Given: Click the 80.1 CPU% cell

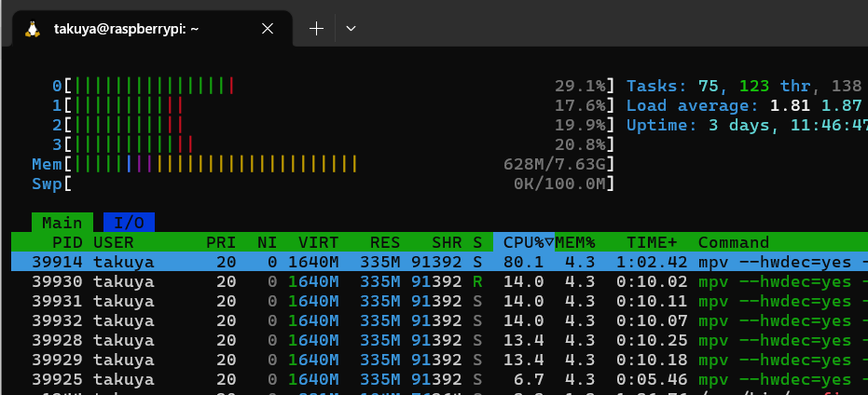Looking at the screenshot, I should tap(524, 262).
